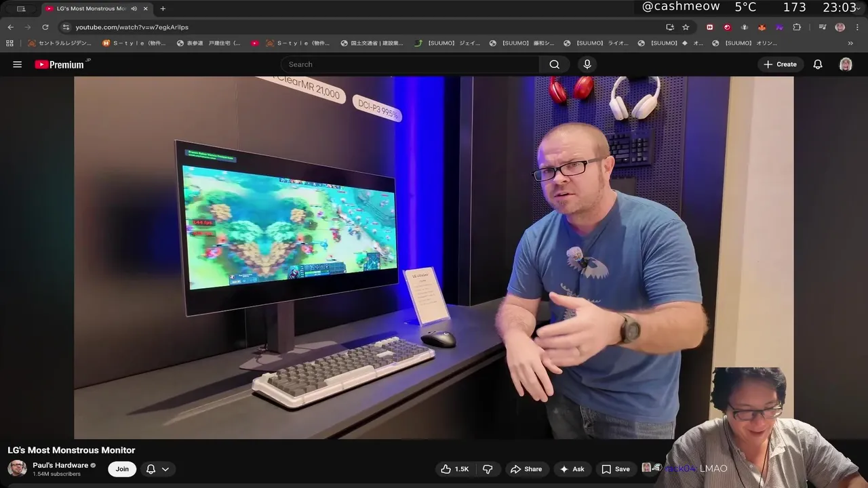The image size is (868, 488).
Task: Click the purple extension icon
Action: click(x=779, y=27)
